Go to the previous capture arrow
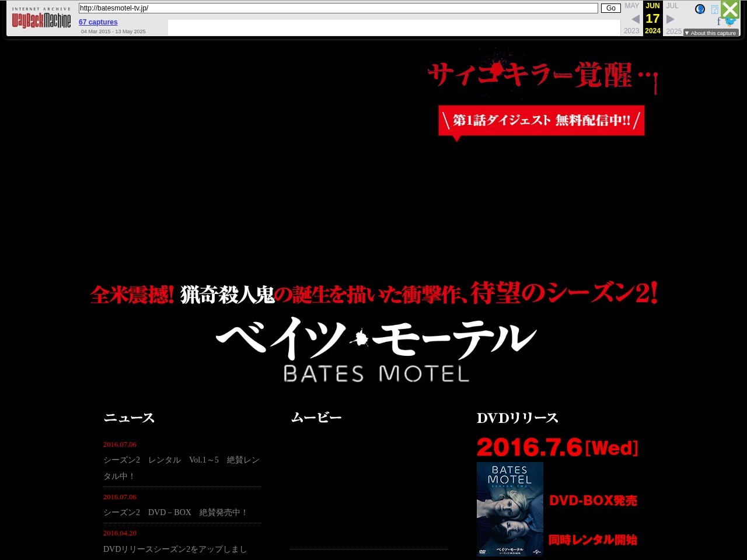This screenshot has width=747, height=560. coord(636,19)
